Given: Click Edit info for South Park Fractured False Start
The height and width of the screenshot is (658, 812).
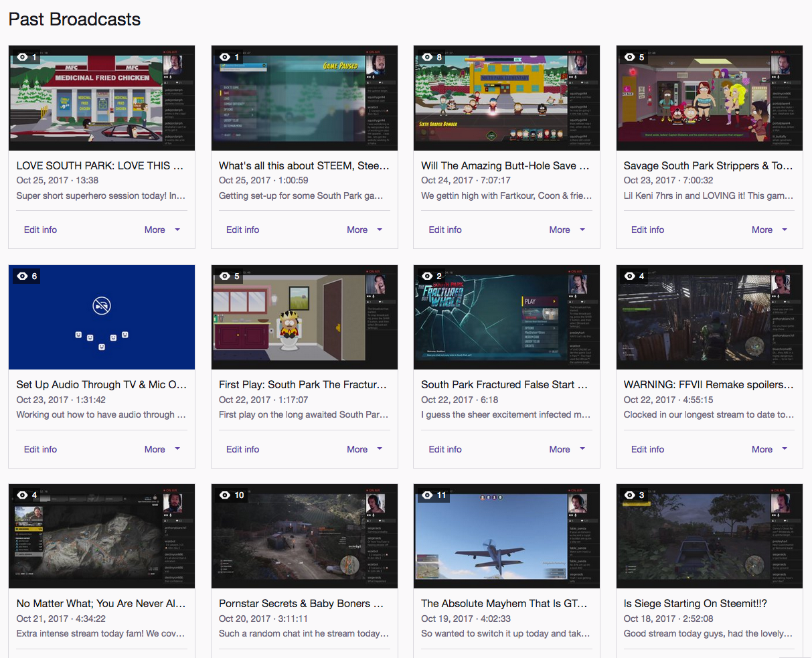Looking at the screenshot, I should pos(445,449).
